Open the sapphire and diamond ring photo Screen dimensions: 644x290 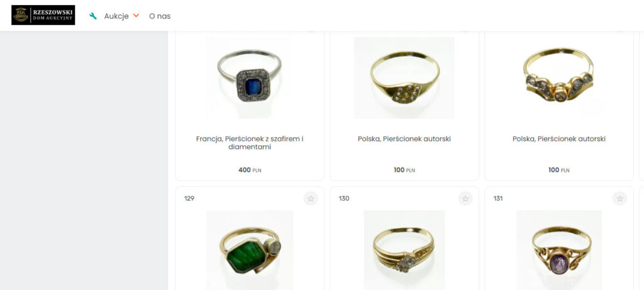[249, 77]
